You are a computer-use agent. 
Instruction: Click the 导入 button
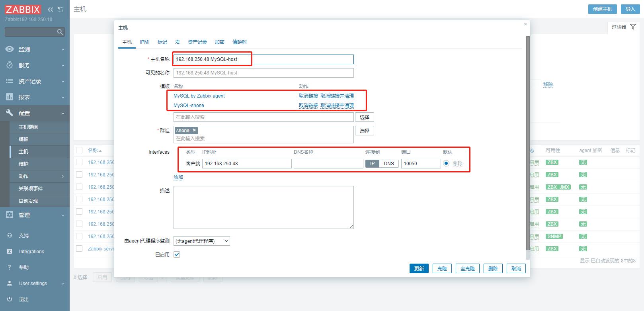pyautogui.click(x=630, y=9)
